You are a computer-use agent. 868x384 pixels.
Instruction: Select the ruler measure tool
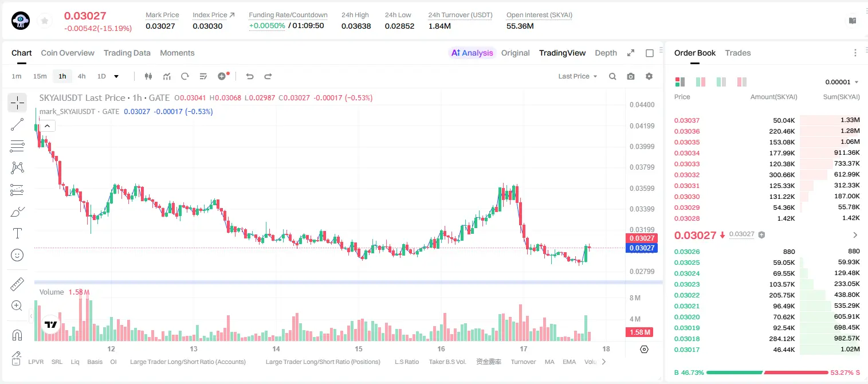click(17, 284)
